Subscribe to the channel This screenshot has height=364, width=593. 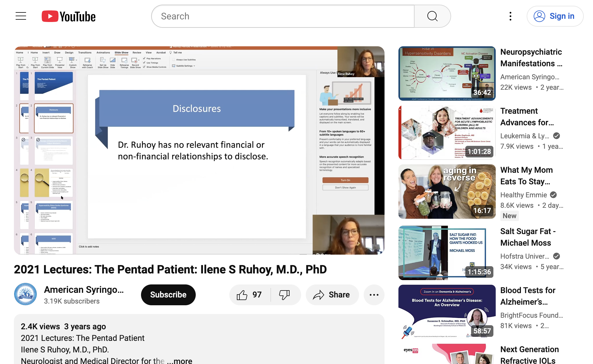(168, 295)
